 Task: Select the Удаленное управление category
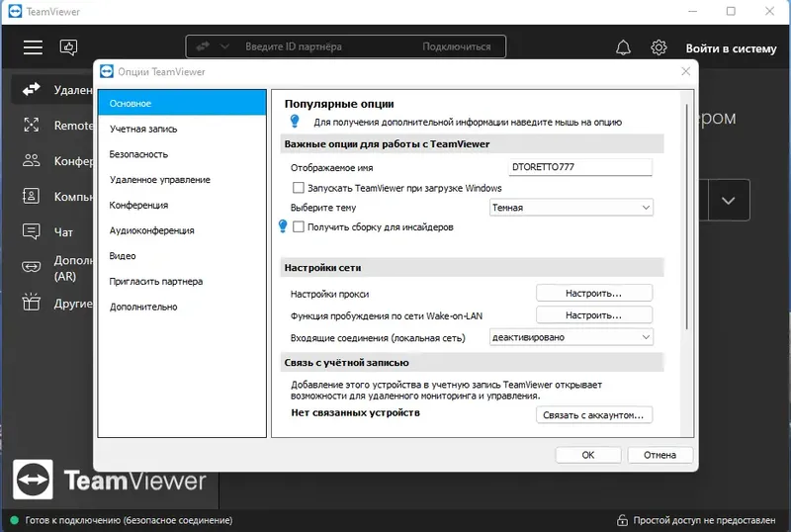[182, 180]
